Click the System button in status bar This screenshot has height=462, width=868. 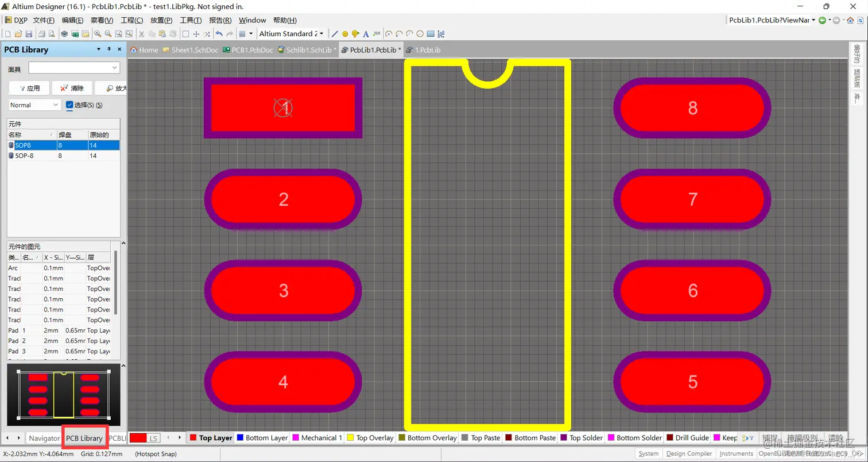(x=649, y=454)
